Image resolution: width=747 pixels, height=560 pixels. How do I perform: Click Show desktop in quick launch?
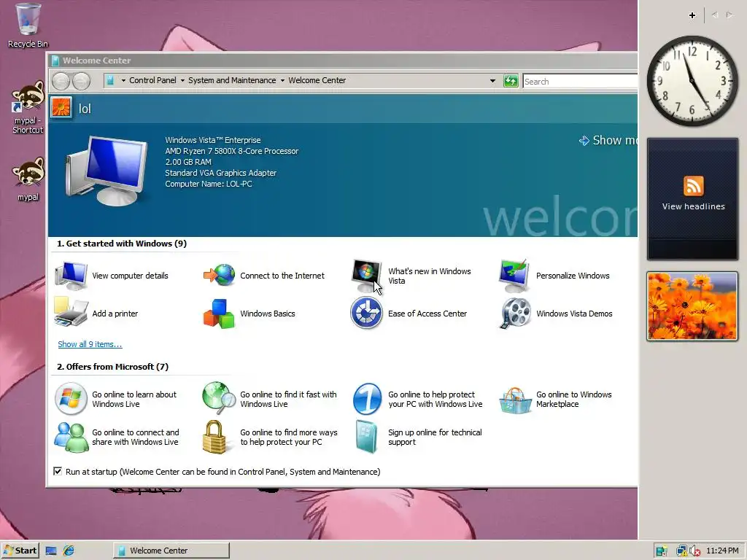coord(51,551)
